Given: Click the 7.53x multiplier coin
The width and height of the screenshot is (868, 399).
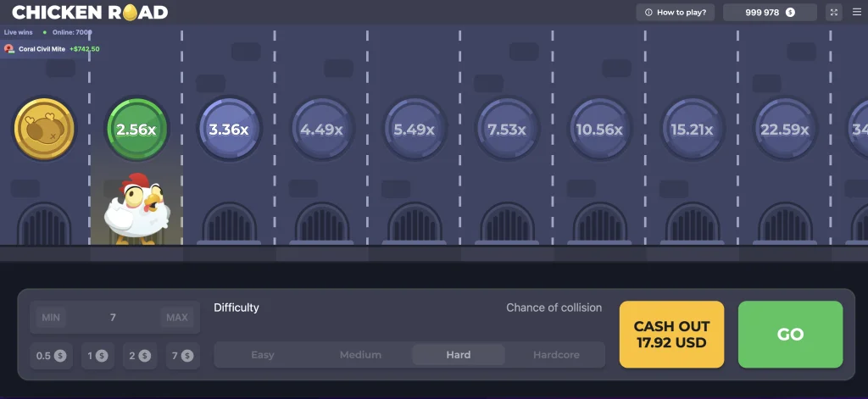Looking at the screenshot, I should (x=507, y=130).
